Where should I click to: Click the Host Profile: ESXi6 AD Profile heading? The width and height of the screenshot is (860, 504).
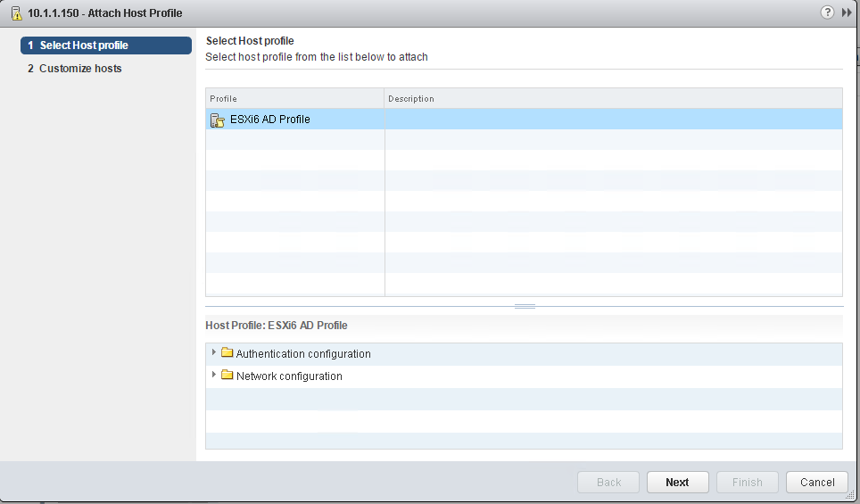click(277, 326)
